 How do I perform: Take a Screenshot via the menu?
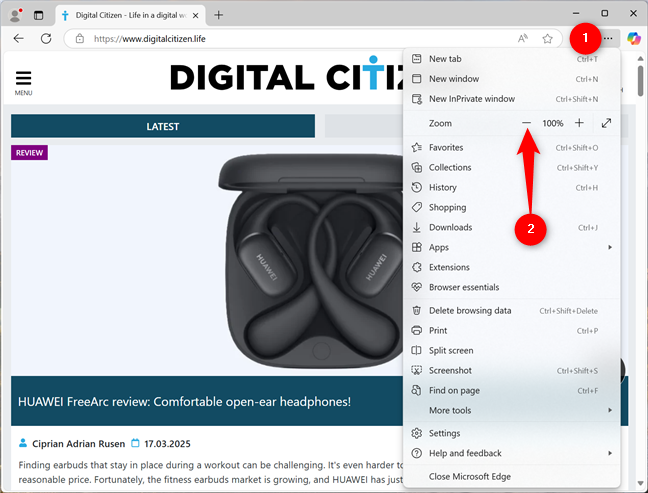[512, 371]
